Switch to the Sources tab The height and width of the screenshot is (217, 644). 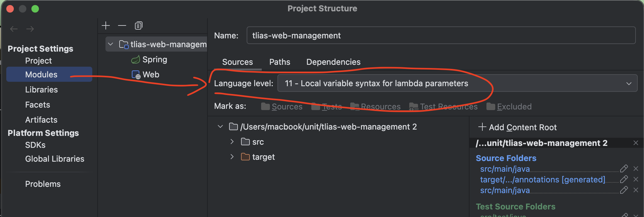click(238, 62)
